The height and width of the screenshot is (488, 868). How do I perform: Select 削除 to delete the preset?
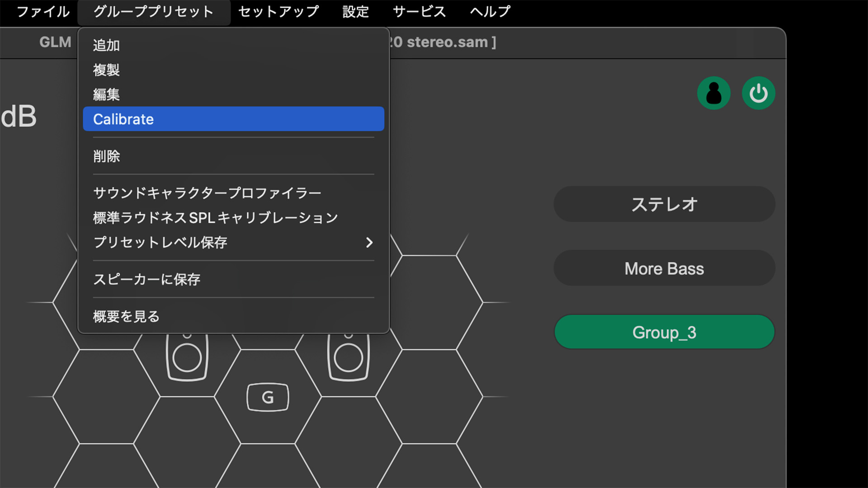(x=106, y=156)
